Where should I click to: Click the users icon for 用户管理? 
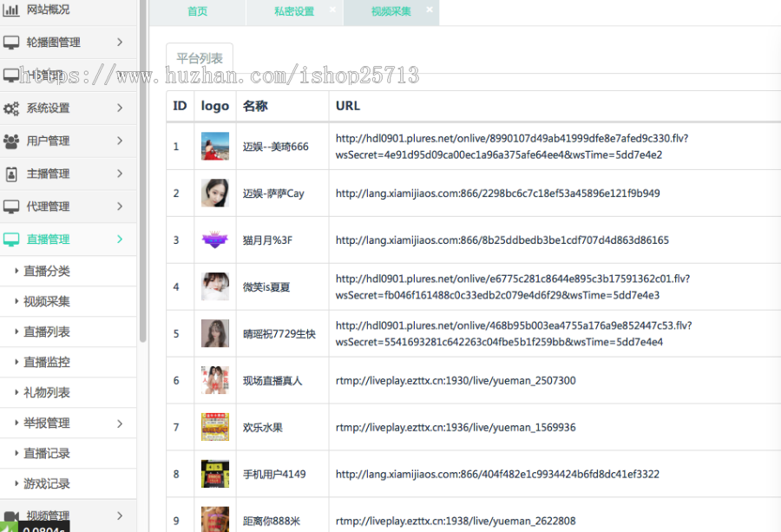(x=11, y=141)
